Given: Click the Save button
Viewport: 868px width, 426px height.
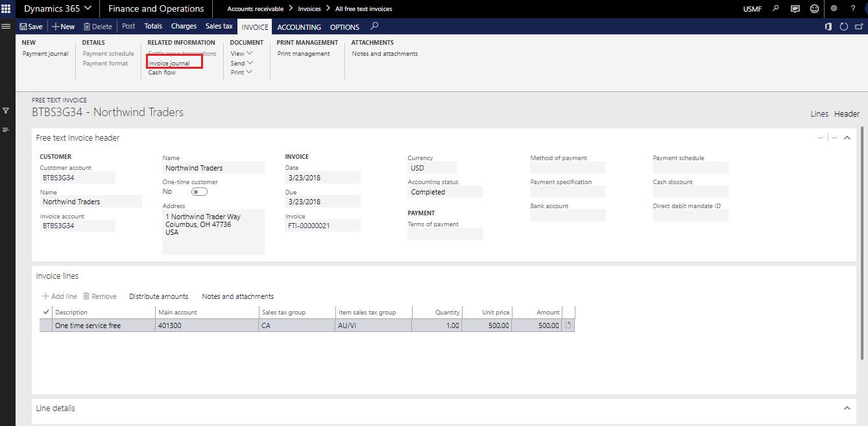Looking at the screenshot, I should [x=31, y=27].
